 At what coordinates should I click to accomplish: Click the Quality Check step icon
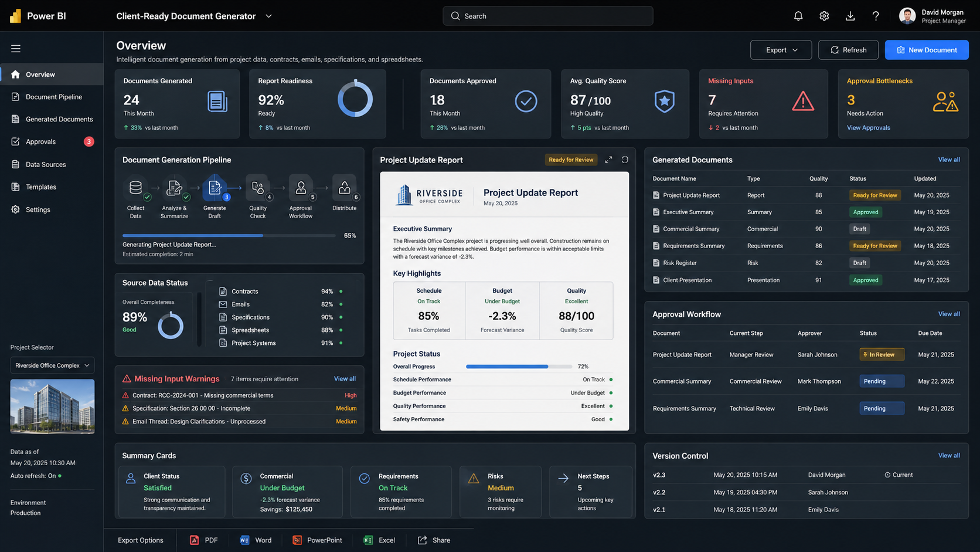click(x=257, y=188)
